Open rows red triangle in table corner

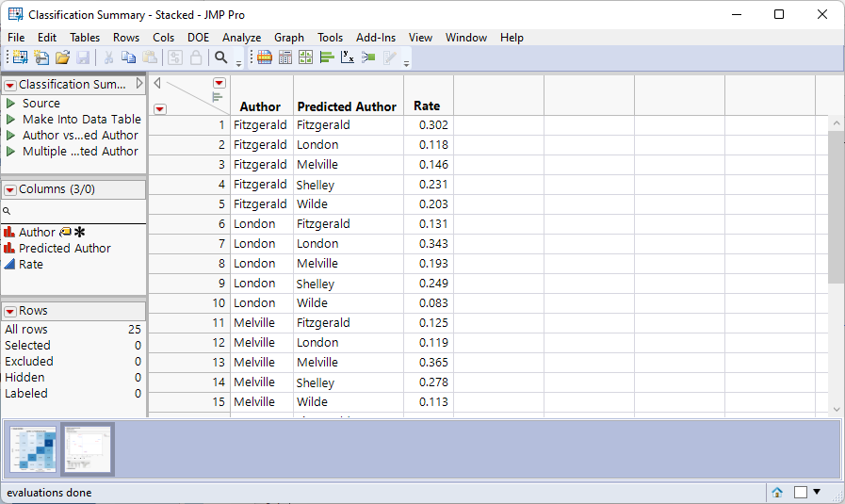tap(160, 109)
